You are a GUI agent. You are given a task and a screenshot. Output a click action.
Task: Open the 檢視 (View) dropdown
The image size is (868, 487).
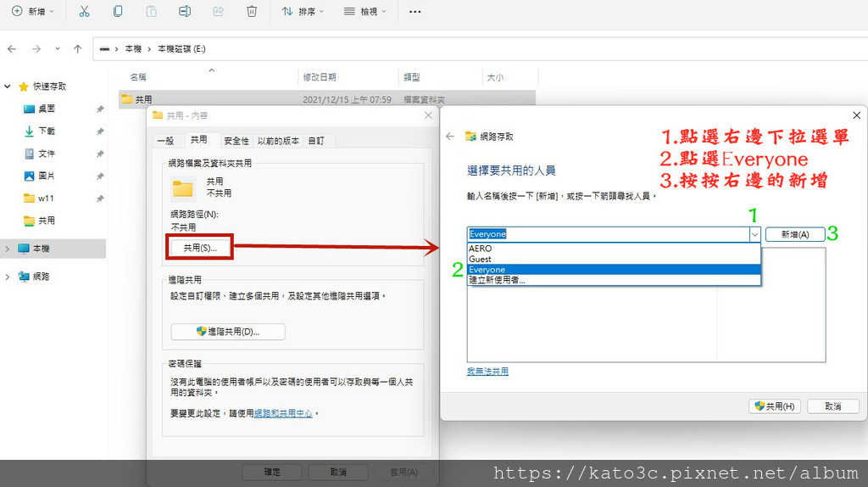pyautogui.click(x=364, y=11)
